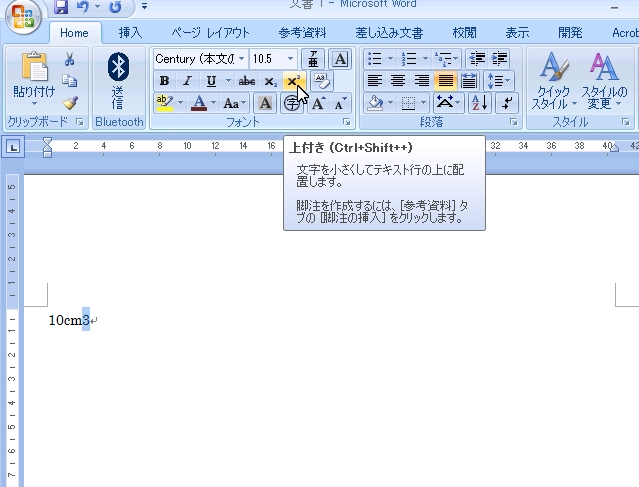Click the Cut scissors icon

click(x=69, y=60)
